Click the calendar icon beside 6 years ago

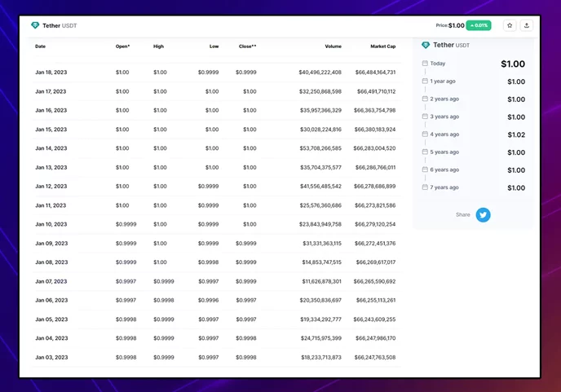click(425, 170)
